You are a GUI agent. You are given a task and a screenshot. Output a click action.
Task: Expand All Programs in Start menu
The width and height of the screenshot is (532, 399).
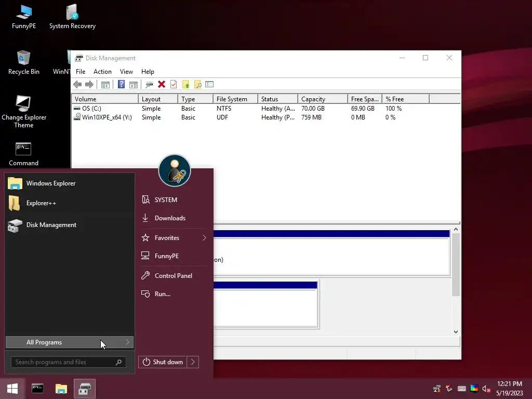click(70, 342)
